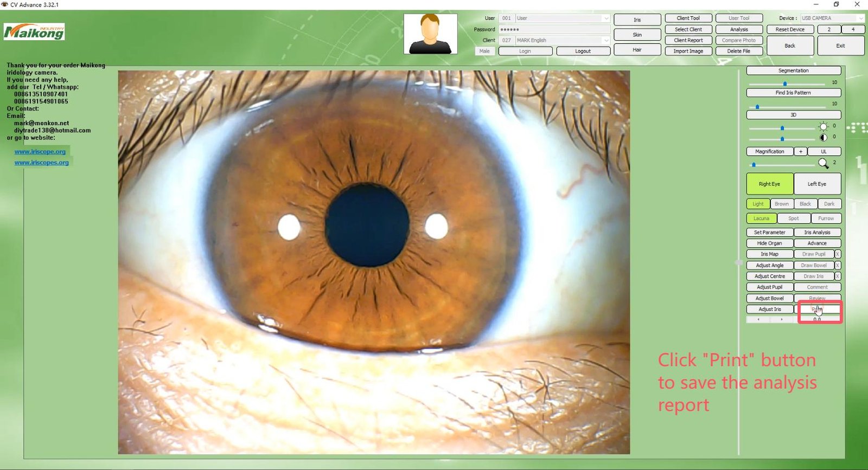Image resolution: width=868 pixels, height=470 pixels.
Task: Click the UL button
Action: point(824,151)
